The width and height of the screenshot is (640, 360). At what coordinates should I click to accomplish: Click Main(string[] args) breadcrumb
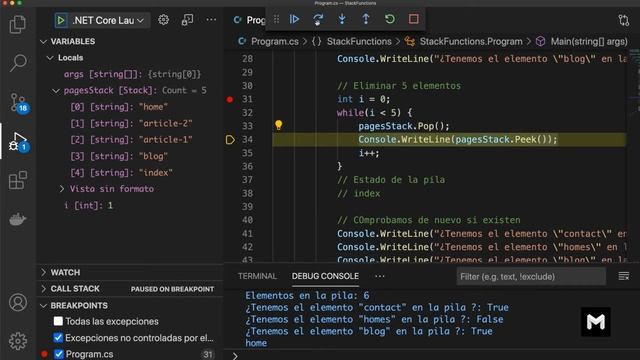pos(589,41)
